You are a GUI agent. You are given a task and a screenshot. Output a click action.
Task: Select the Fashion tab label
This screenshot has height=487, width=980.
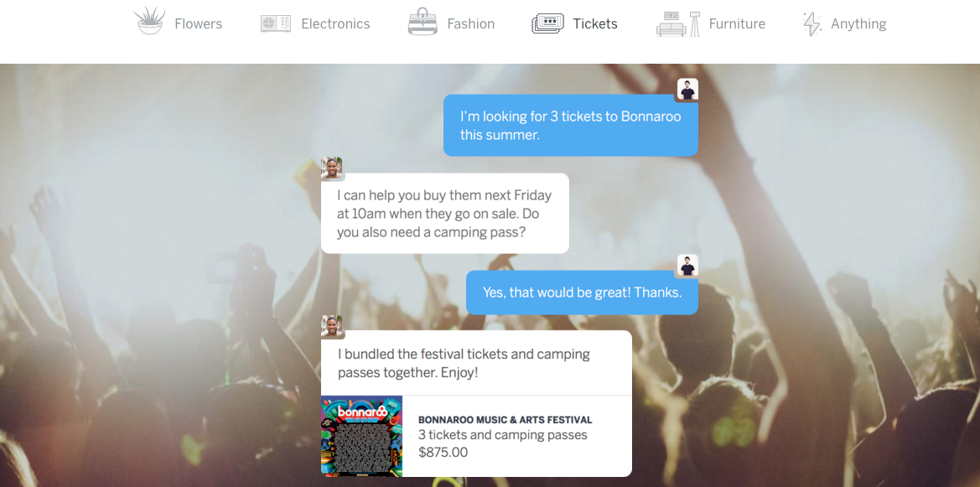(470, 23)
